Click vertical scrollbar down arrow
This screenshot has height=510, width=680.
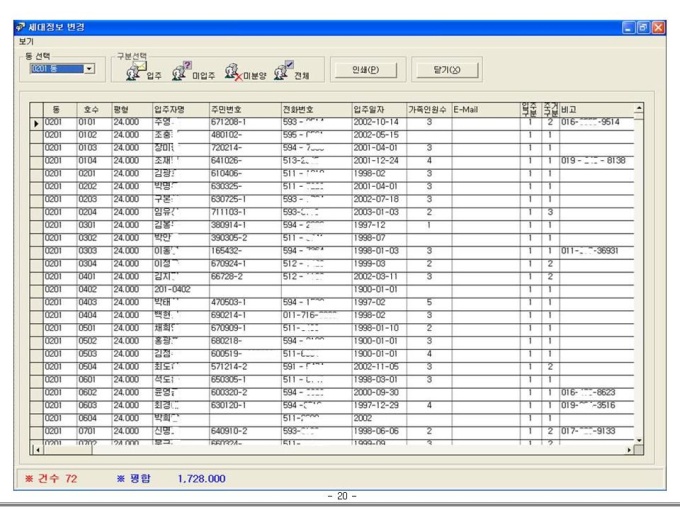click(x=639, y=440)
